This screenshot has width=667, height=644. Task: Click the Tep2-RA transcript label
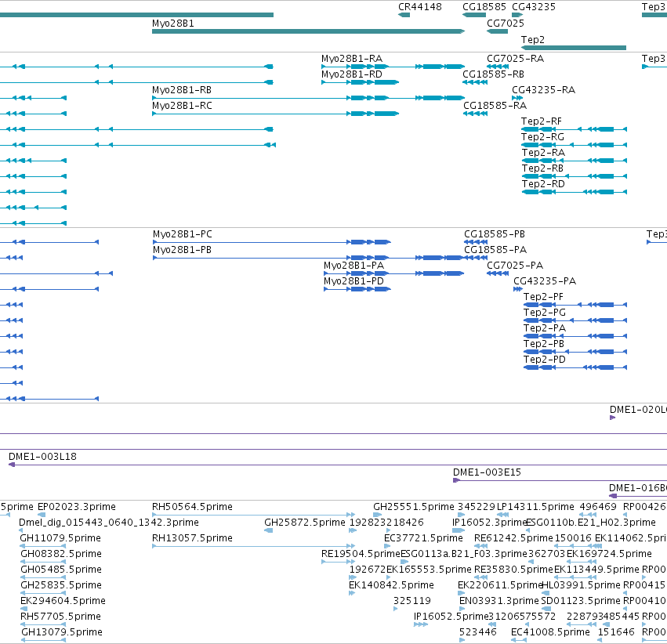pos(543,153)
